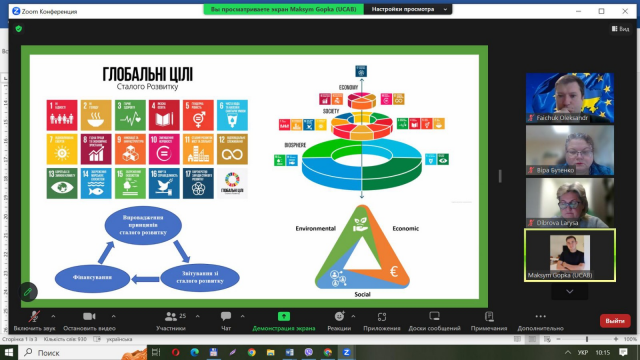This screenshot has width=640, height=360.
Task: Open the floppy-disk app on taskbar
Action: point(213,352)
